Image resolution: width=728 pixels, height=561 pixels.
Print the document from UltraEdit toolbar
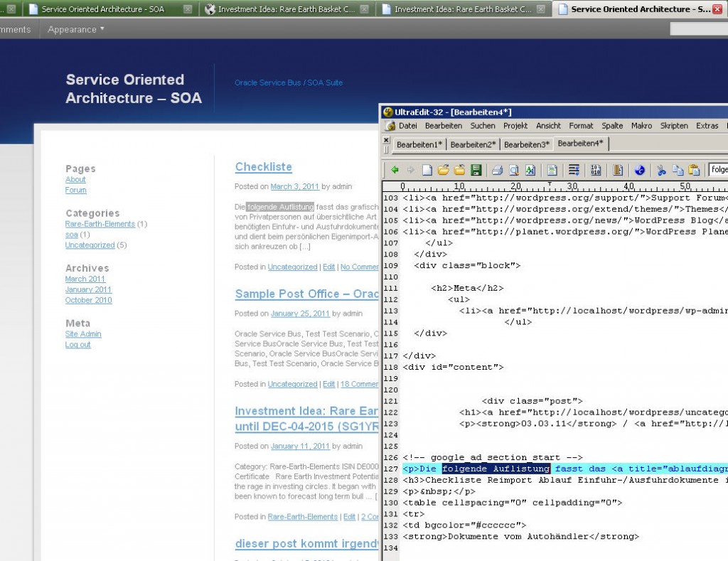(497, 170)
